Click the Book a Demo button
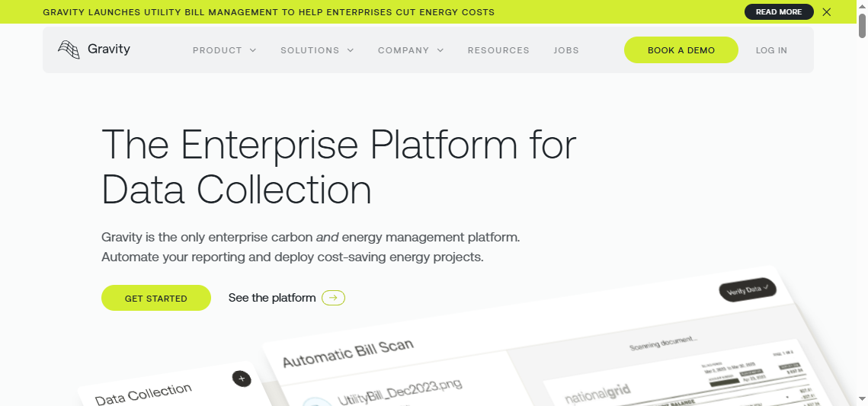868x406 pixels. click(681, 50)
